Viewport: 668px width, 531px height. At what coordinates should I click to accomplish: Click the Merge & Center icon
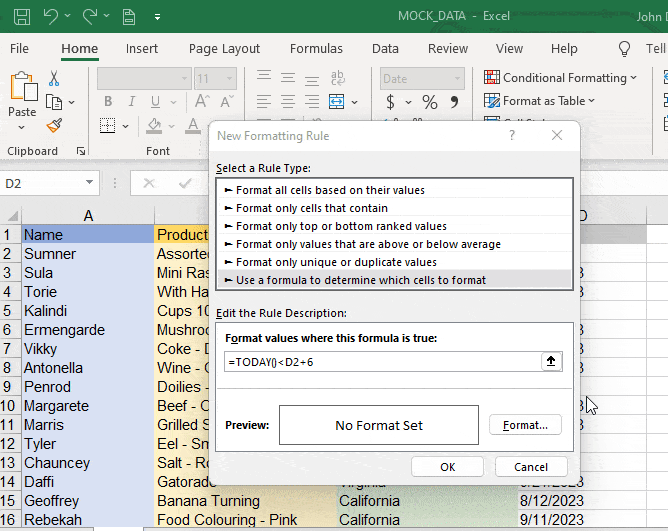coord(337,101)
